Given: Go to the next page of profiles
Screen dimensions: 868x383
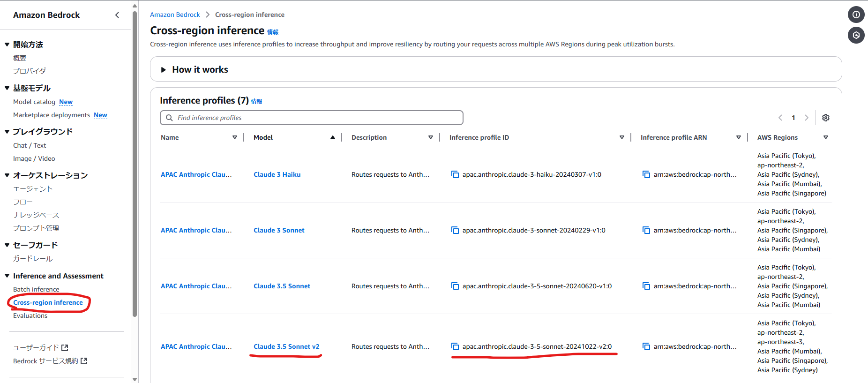Looking at the screenshot, I should [x=807, y=118].
